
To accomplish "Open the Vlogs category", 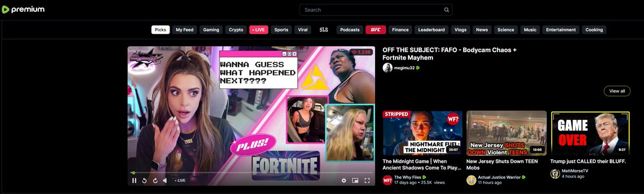I will tap(460, 30).
